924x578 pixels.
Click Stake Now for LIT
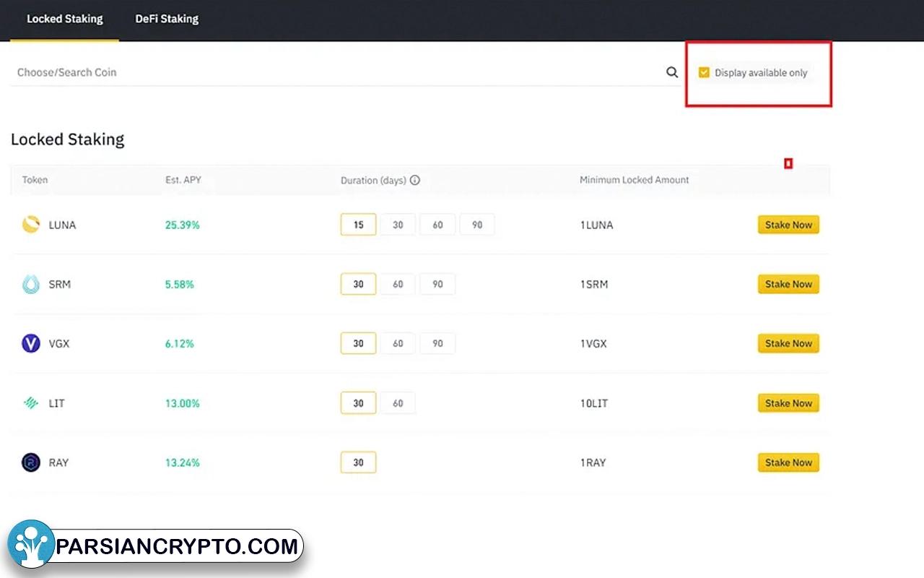pos(788,403)
